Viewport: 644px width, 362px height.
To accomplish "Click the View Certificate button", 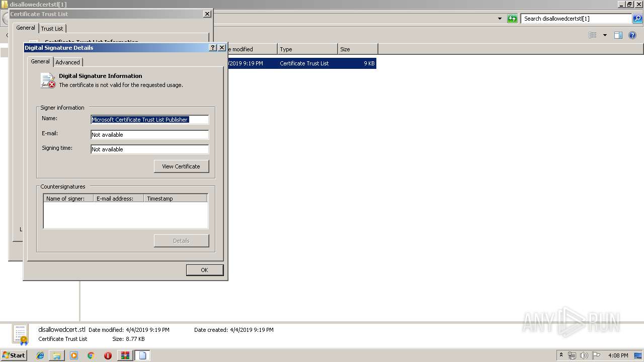I will tap(181, 166).
